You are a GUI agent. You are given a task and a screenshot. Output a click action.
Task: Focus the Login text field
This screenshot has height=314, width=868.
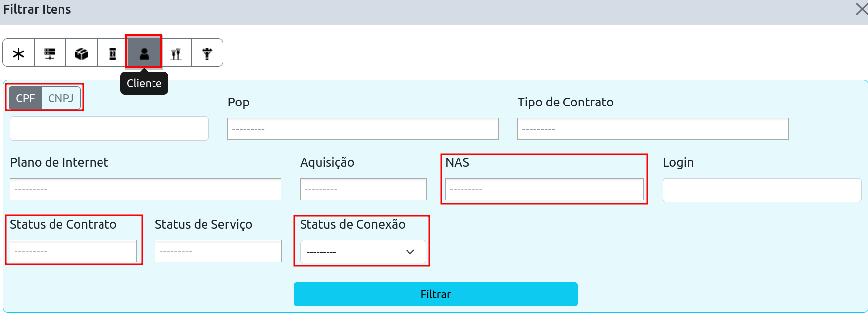762,190
